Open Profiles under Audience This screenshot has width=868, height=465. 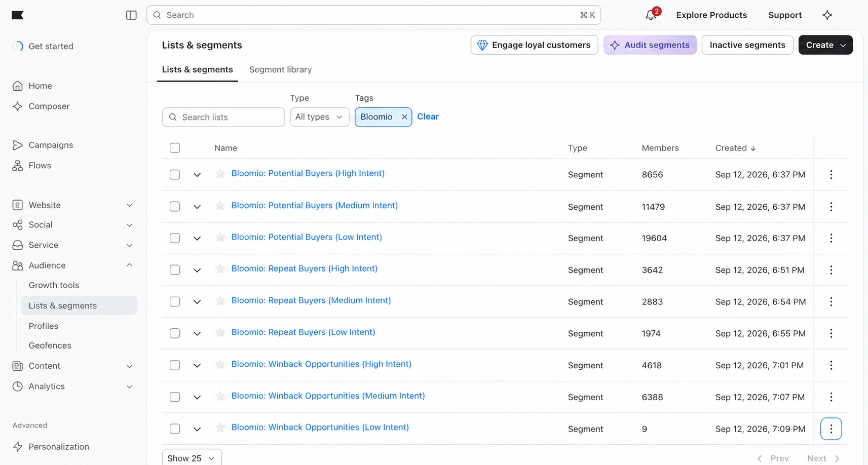44,326
